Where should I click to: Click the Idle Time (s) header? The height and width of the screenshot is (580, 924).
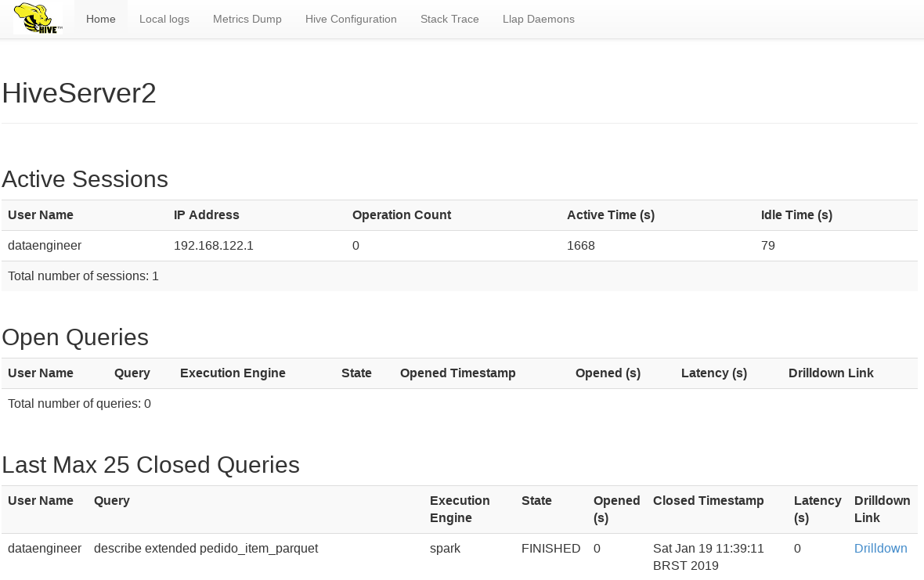[796, 215]
